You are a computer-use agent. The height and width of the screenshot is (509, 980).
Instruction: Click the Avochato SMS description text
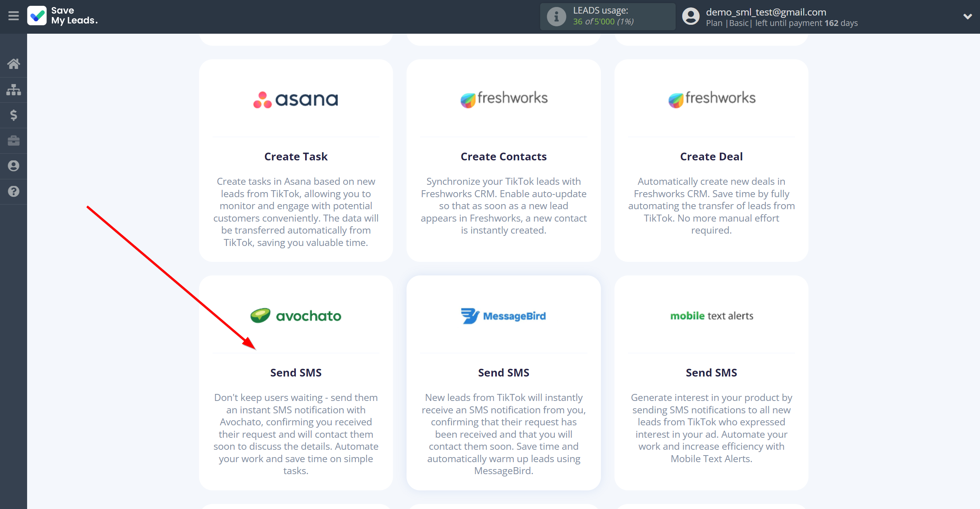tap(296, 434)
